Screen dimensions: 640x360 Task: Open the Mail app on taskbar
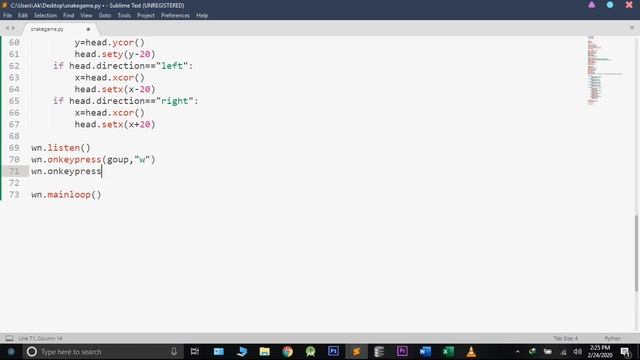tap(219, 351)
